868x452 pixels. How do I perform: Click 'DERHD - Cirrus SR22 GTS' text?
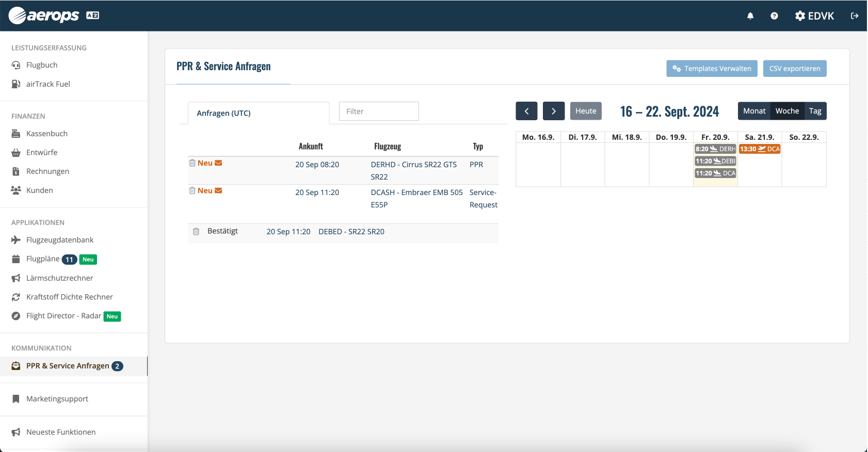[414, 165]
